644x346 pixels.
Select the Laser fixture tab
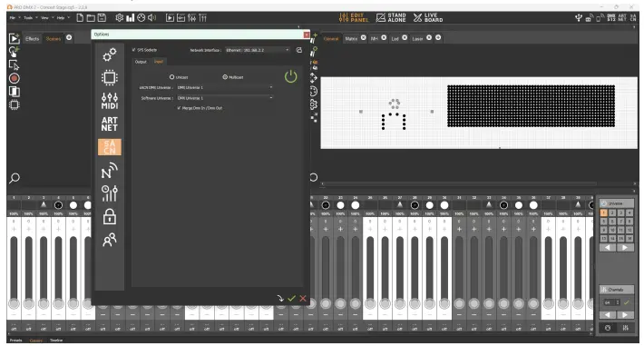point(417,39)
